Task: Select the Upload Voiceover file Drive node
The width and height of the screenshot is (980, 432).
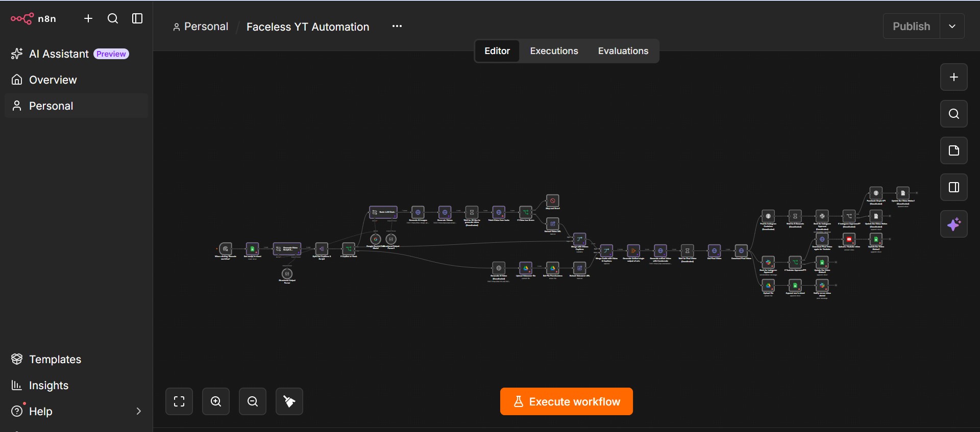Action: (526, 268)
